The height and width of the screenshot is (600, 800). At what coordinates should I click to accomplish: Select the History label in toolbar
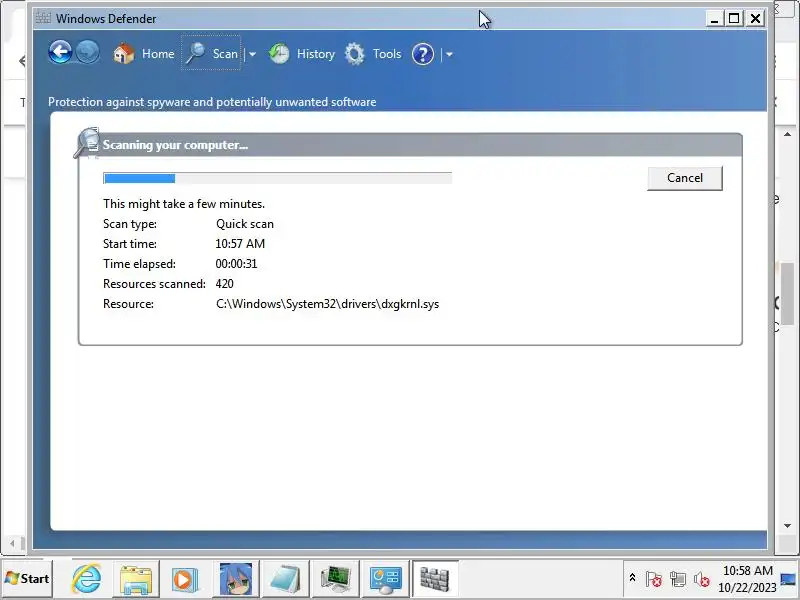(x=316, y=54)
